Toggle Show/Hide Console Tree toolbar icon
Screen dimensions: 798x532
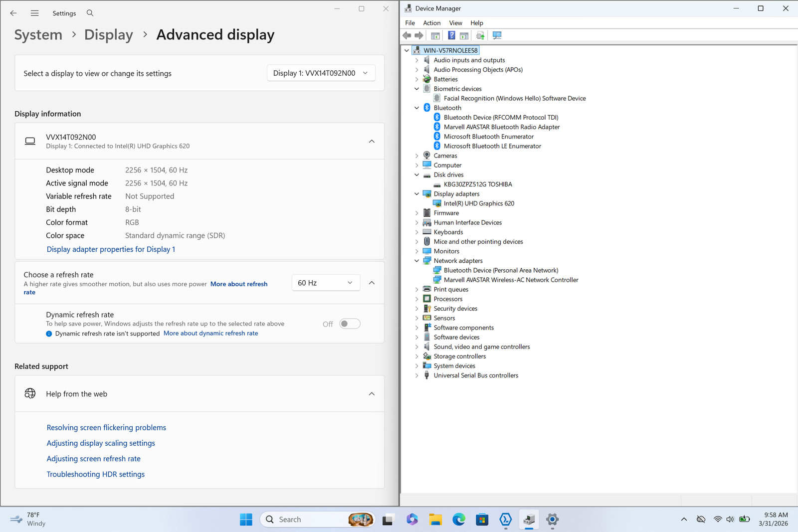point(435,35)
